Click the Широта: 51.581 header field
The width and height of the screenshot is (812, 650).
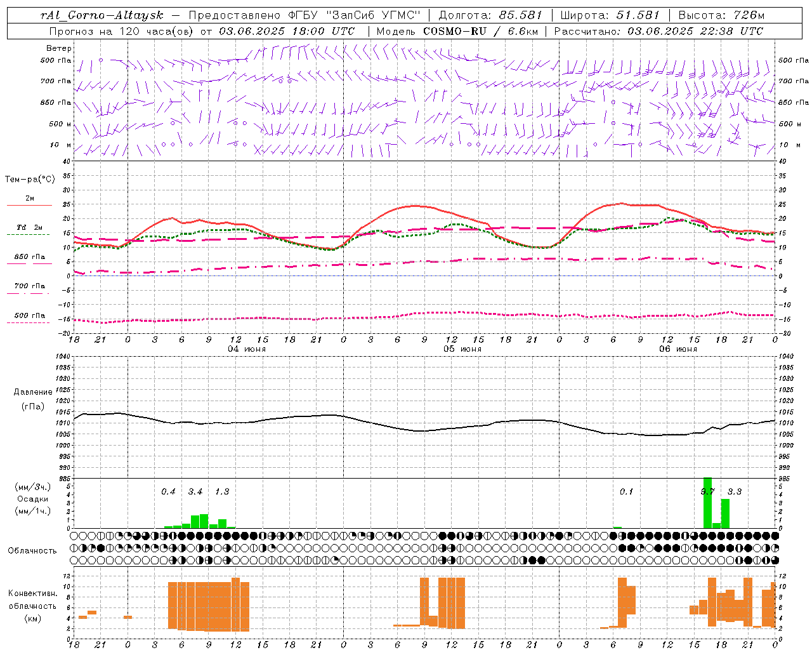[x=610, y=15]
